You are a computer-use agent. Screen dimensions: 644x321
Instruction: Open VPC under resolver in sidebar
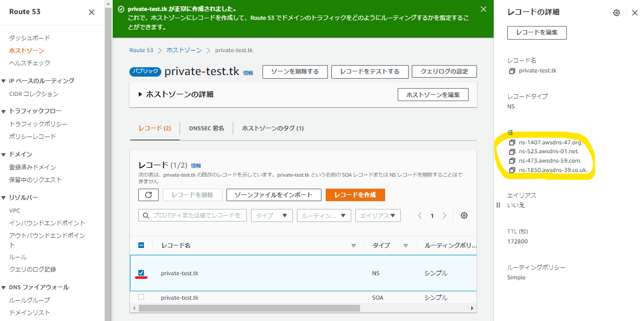click(15, 211)
